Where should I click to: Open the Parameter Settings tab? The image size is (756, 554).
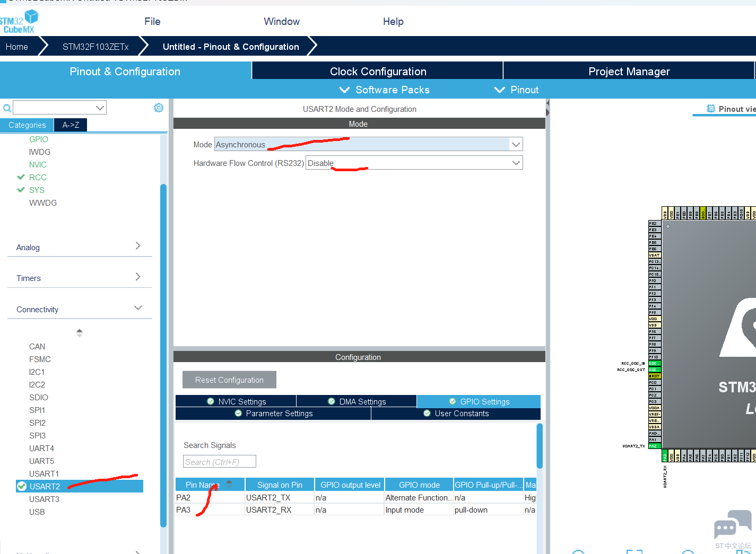point(273,414)
